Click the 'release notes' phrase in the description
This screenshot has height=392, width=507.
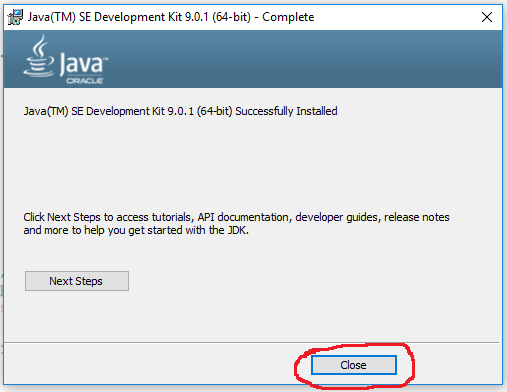tap(417, 217)
